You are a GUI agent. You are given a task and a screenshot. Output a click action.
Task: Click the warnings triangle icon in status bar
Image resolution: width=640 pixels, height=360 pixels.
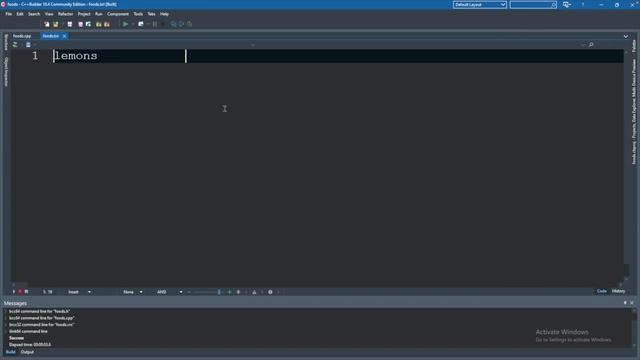(254, 292)
